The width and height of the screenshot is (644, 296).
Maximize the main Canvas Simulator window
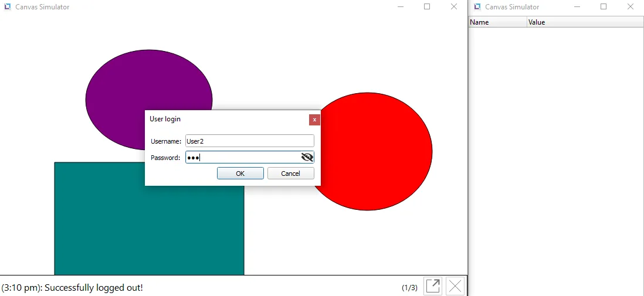coord(427,7)
